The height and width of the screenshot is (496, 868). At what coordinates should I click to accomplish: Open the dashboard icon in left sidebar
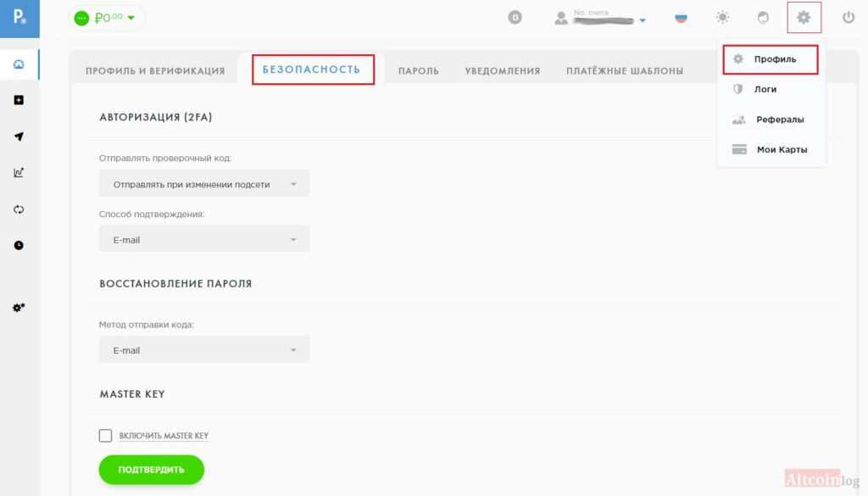tap(19, 64)
